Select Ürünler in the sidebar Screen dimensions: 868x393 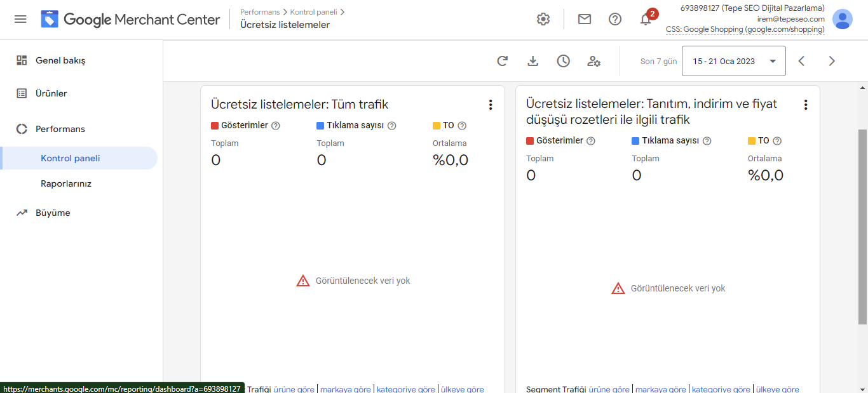coord(51,93)
